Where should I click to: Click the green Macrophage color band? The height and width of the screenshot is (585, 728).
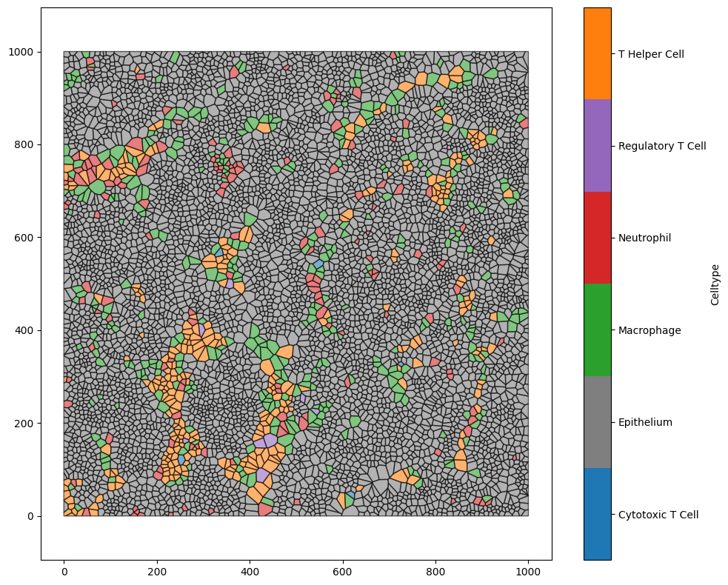[597, 330]
